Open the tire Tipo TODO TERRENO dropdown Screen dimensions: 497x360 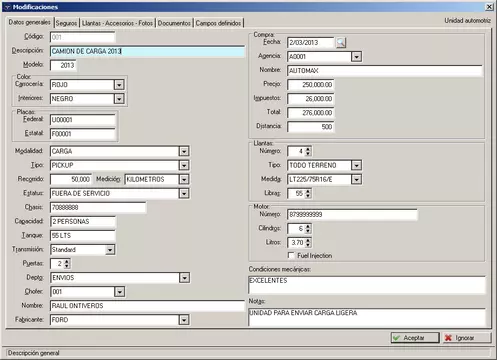pos(356,165)
